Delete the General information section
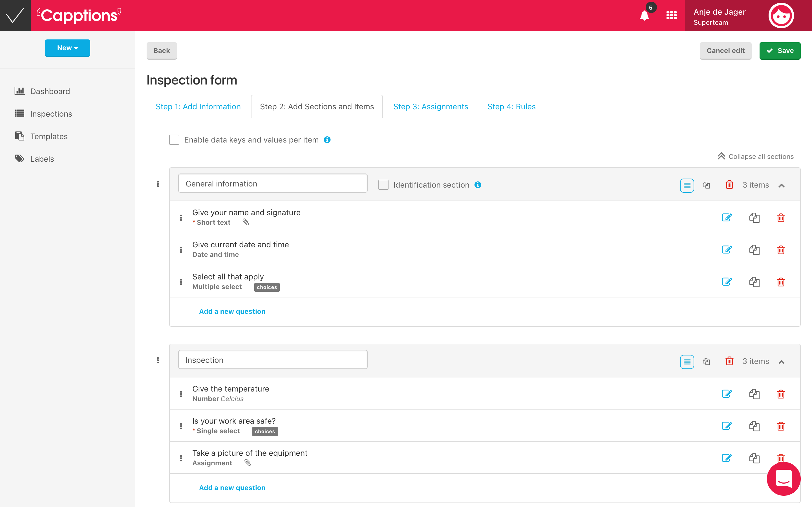Screen dimensions: 812x507 click(729, 185)
